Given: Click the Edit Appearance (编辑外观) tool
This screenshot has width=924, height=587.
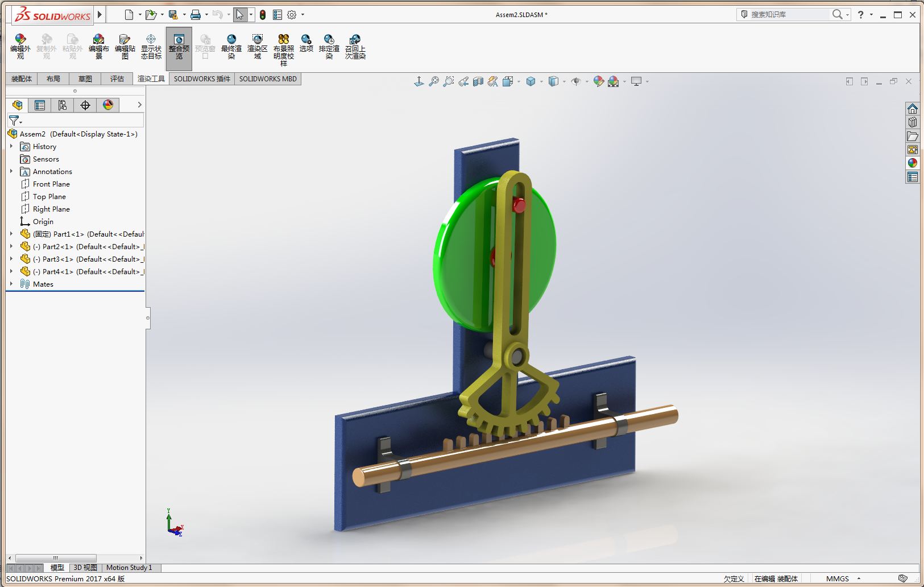Looking at the screenshot, I should click(x=20, y=46).
